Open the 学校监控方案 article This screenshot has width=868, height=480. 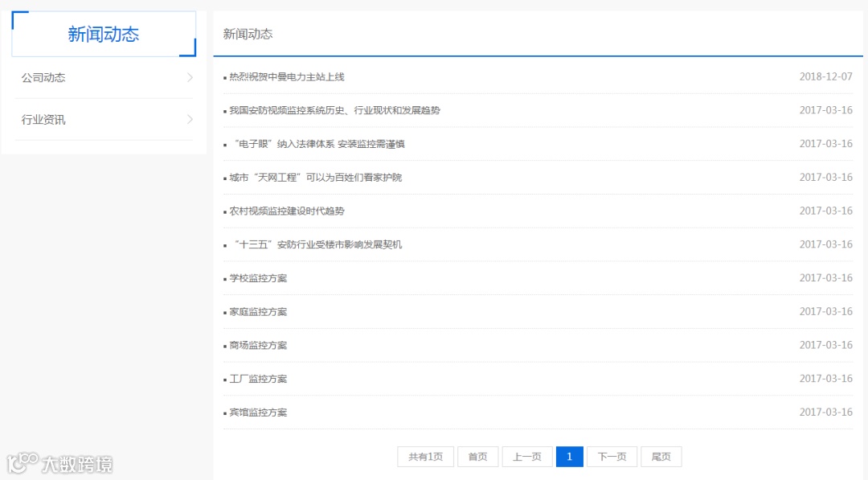coord(258,278)
